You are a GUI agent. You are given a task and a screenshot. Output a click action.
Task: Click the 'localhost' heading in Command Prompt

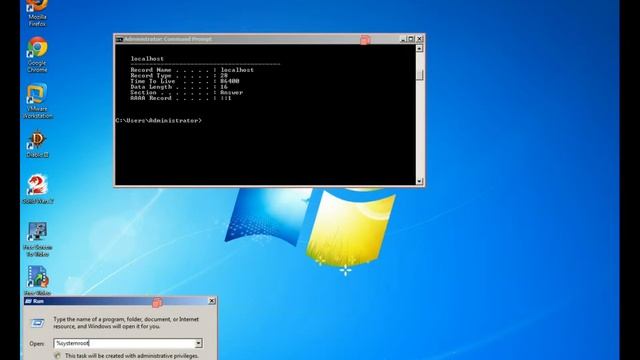coord(147,59)
